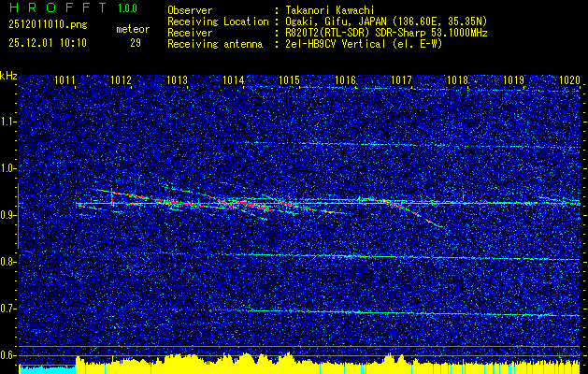The image size is (588, 374).
Task: Click the 1011 time marker
Action: coord(65,81)
